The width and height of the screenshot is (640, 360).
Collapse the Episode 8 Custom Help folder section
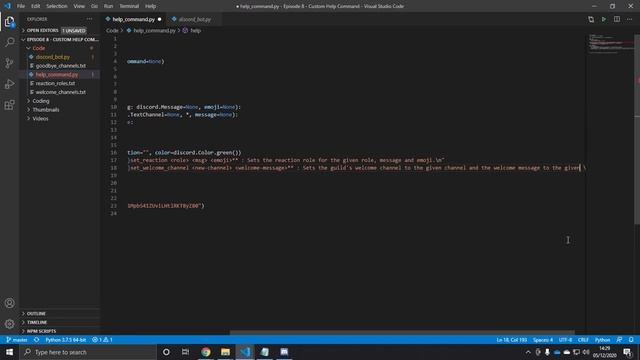(60, 40)
